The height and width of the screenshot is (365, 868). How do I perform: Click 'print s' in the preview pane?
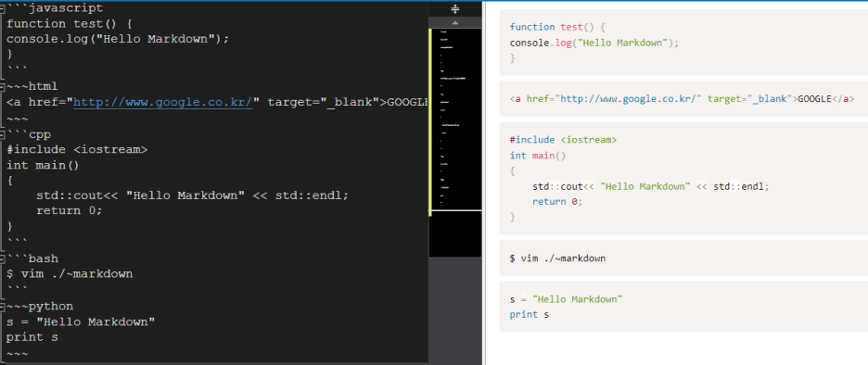(x=530, y=315)
